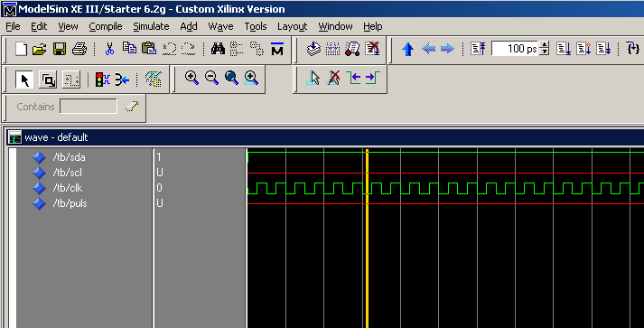Click the Contains filter text field

pyautogui.click(x=89, y=107)
